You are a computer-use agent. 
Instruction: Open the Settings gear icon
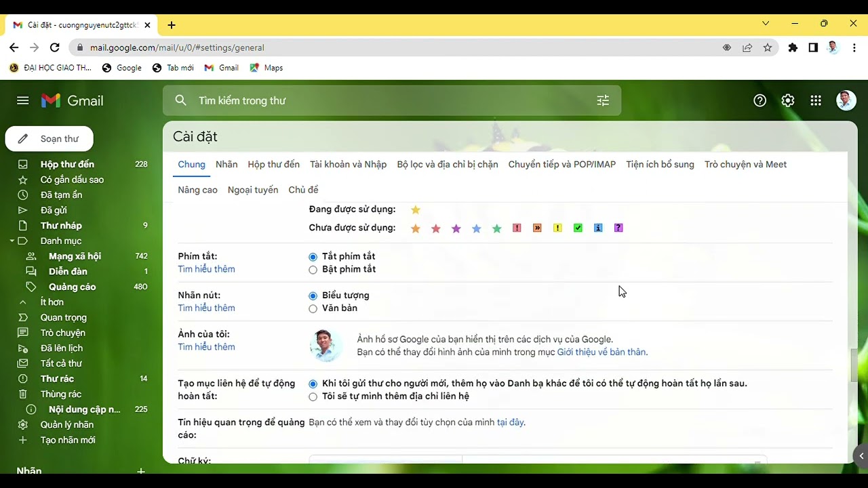tap(787, 100)
